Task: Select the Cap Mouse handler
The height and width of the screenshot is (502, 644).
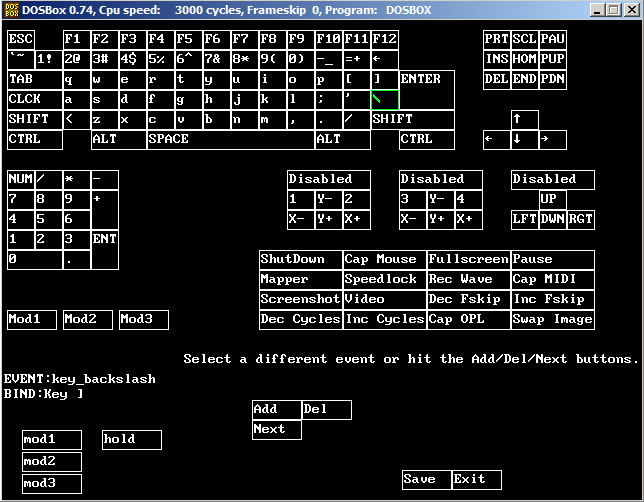Action: (385, 260)
